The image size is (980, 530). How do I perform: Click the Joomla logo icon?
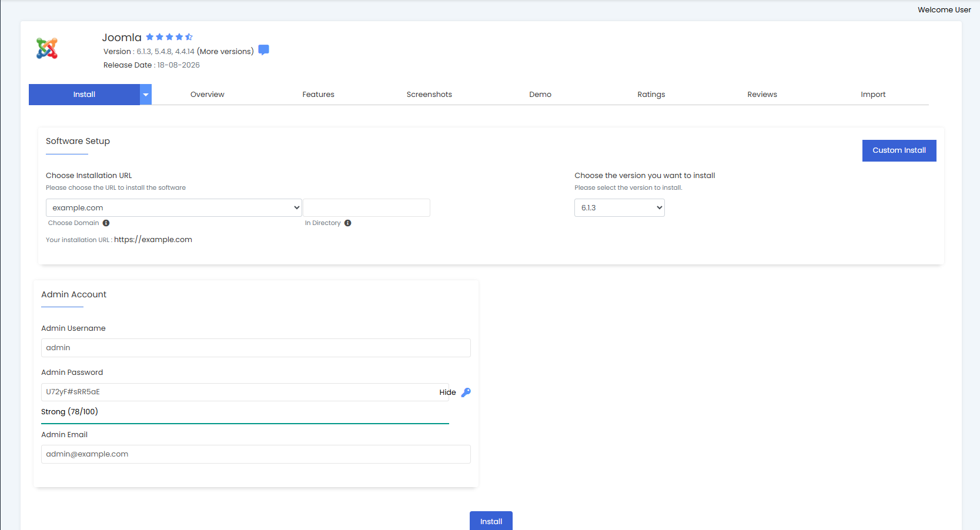coord(47,48)
